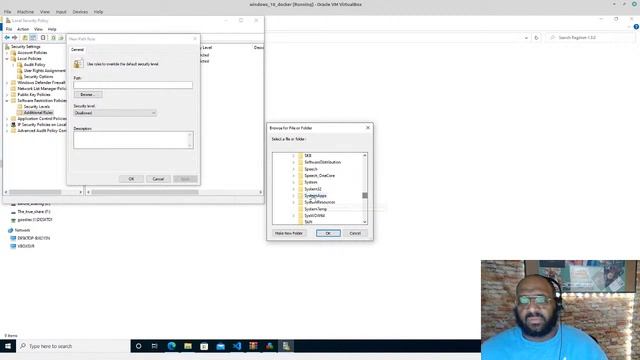Open Microsoft Store taskbar icon
Viewport: 640px width, 360px height.
(204, 346)
